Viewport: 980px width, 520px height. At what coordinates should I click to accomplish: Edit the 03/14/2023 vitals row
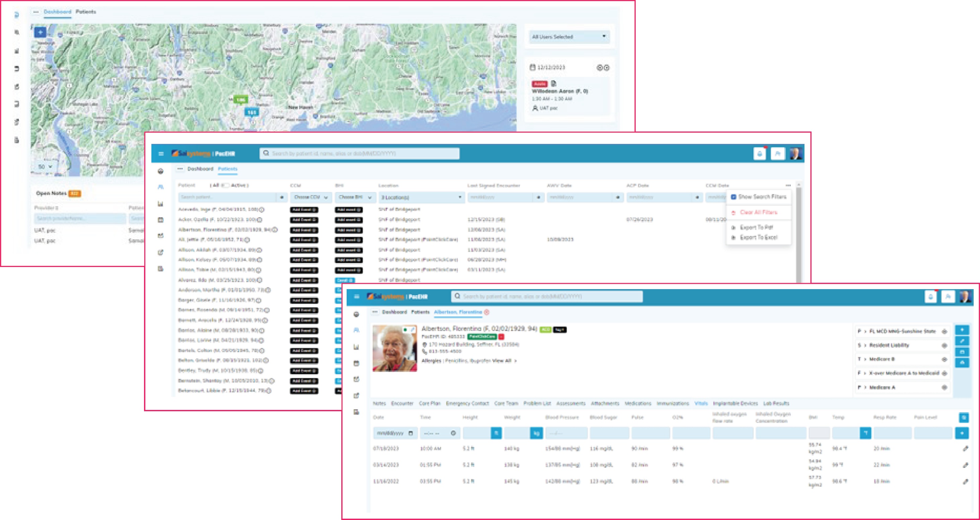[x=966, y=465]
